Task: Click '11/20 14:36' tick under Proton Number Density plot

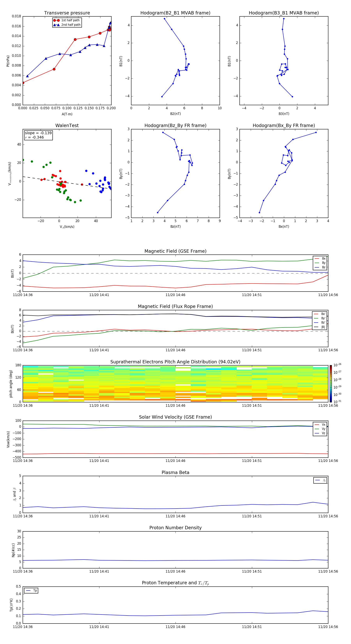Action: pos(23,571)
